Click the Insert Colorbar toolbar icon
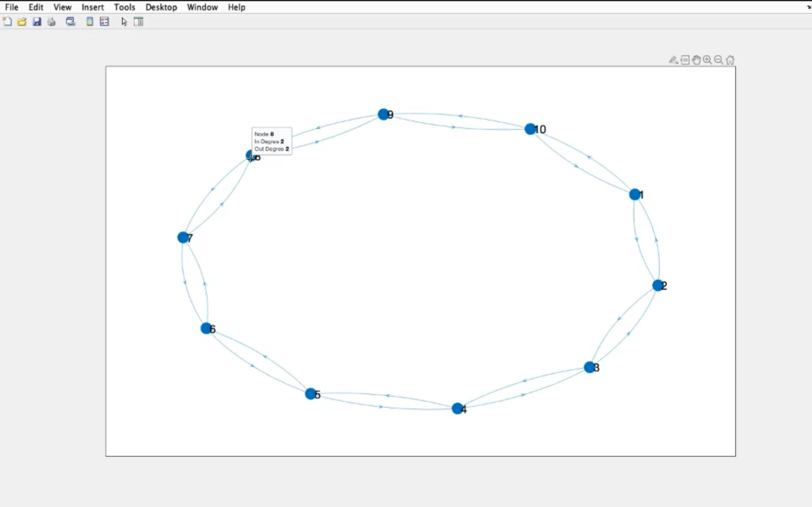 [x=90, y=22]
